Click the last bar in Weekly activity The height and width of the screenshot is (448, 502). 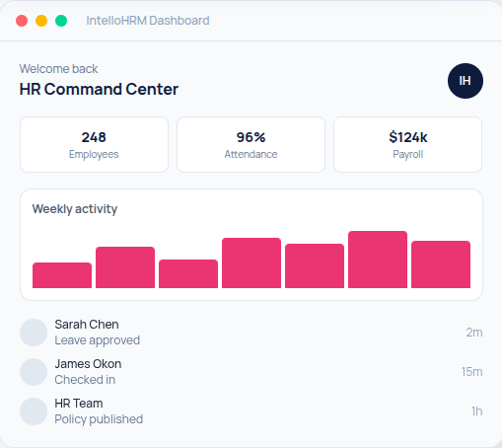point(441,264)
